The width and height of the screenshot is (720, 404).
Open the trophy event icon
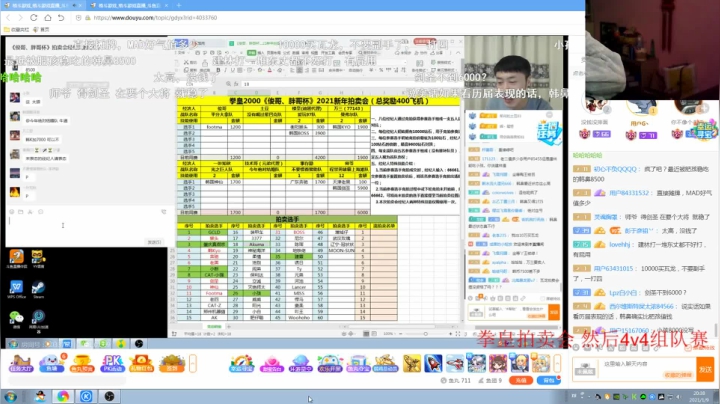pos(82,363)
